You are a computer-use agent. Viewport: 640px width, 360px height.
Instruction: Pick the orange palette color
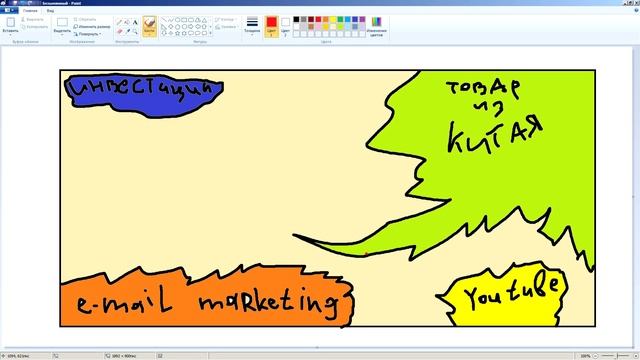[326, 19]
